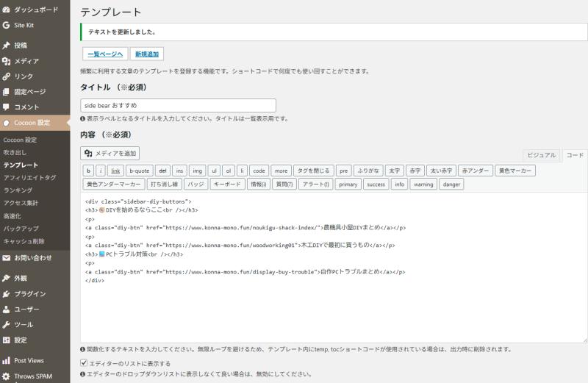Click the タイトル input field
This screenshot has height=383, width=588.
coord(178,105)
